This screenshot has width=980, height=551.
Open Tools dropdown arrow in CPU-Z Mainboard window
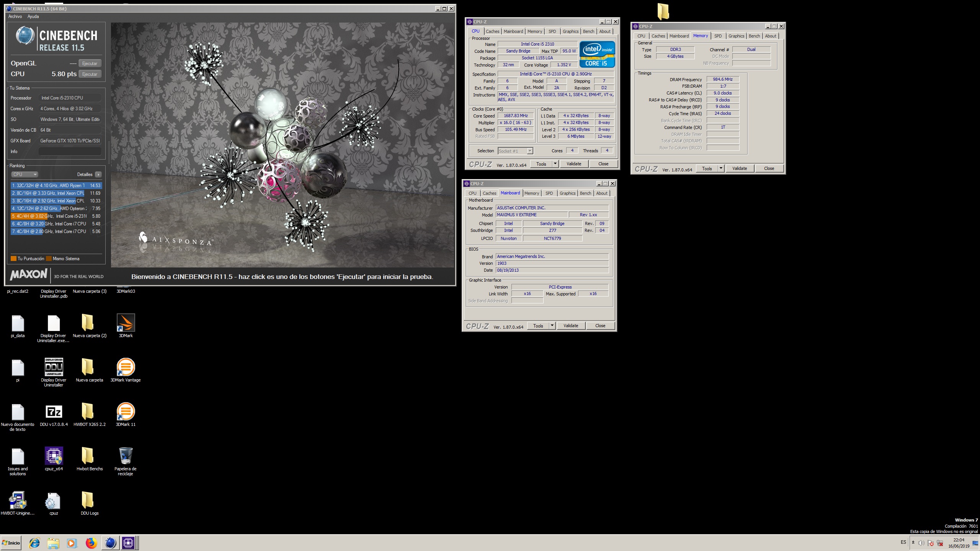(x=552, y=326)
